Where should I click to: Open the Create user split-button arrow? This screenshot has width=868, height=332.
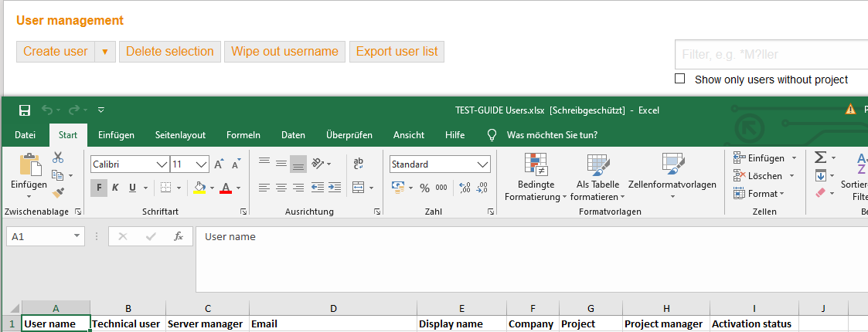click(104, 52)
